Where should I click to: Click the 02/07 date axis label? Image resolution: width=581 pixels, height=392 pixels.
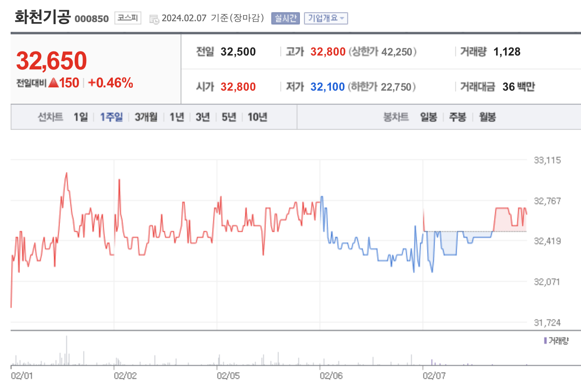click(x=434, y=376)
